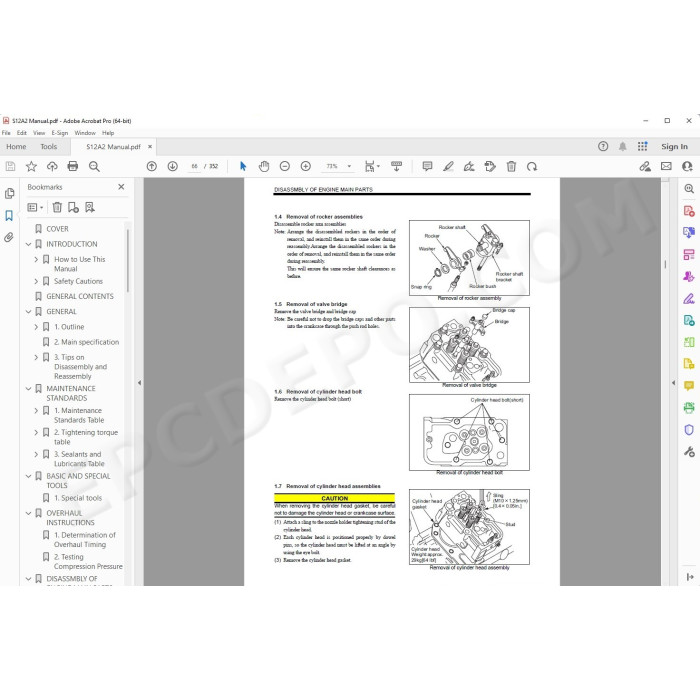Open the Window menu

point(85,133)
